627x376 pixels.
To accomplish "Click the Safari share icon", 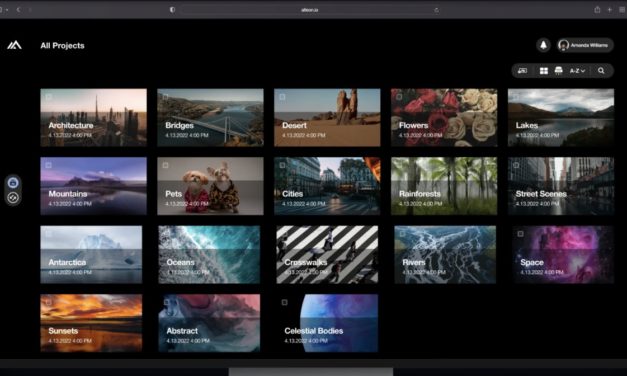I will click(597, 10).
